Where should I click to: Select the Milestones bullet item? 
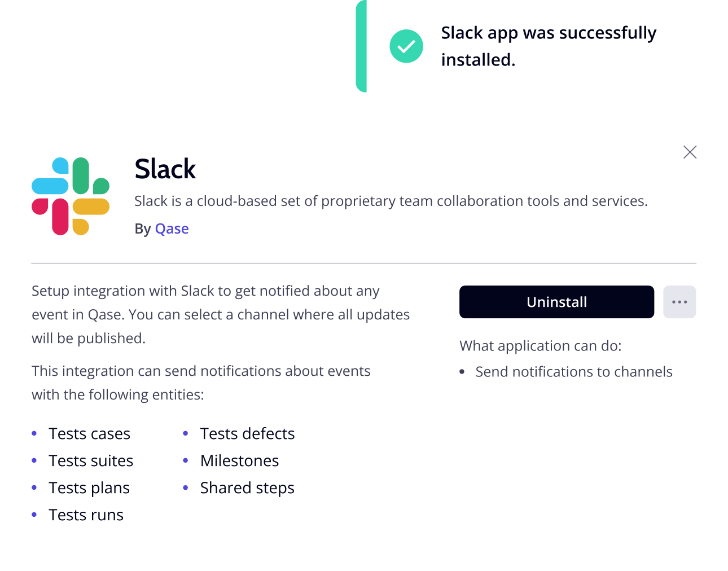pos(239,460)
